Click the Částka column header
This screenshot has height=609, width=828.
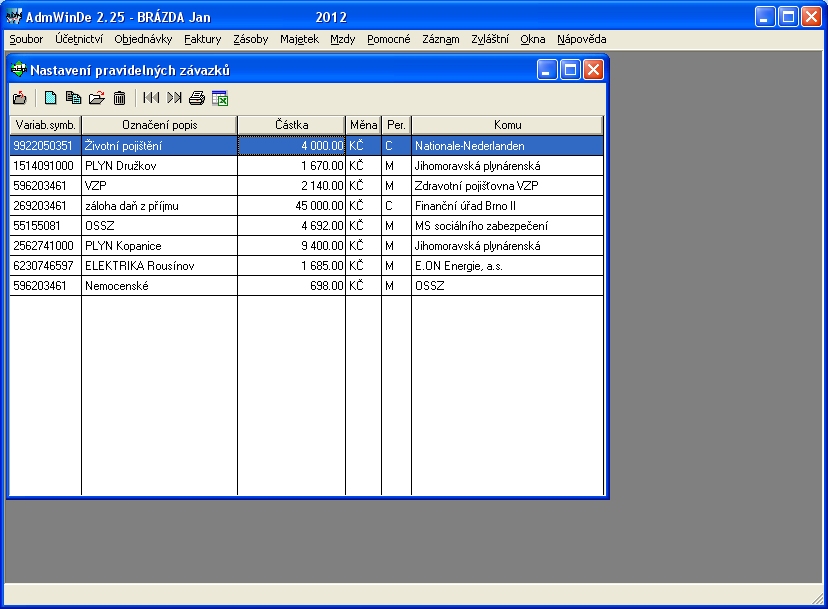291,125
